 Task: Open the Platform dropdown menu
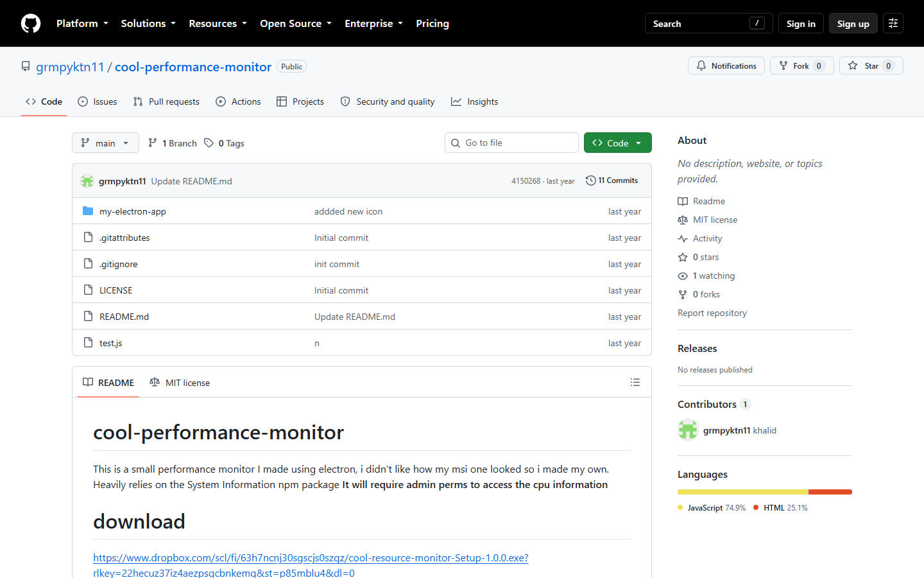(x=82, y=23)
